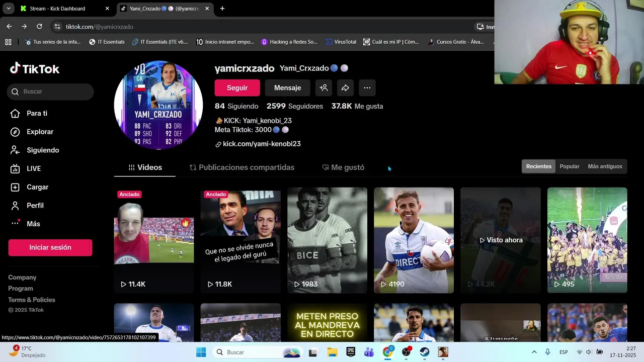644x362 pixels.
Task: Open video with 4190 views
Action: tap(414, 240)
